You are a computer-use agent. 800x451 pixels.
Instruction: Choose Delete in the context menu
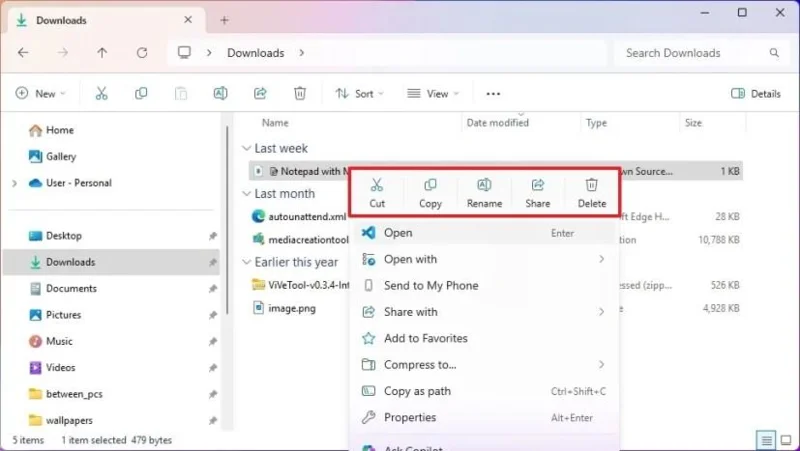(x=592, y=193)
